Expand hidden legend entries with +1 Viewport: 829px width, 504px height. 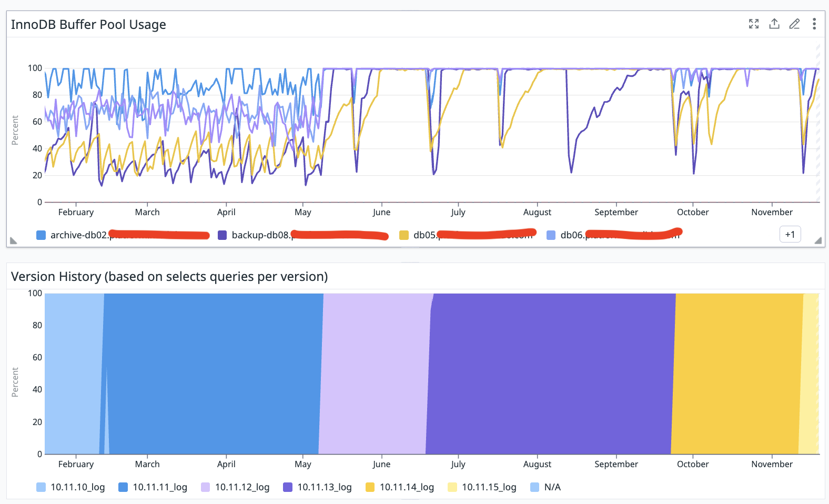[x=790, y=235]
